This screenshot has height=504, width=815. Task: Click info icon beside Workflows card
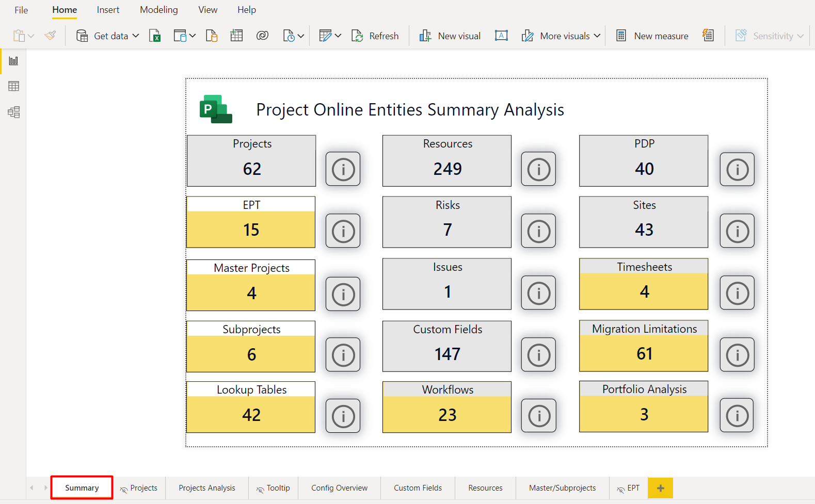539,415
